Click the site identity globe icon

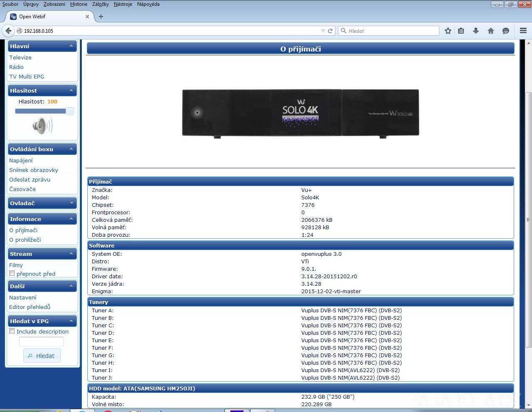[x=19, y=31]
